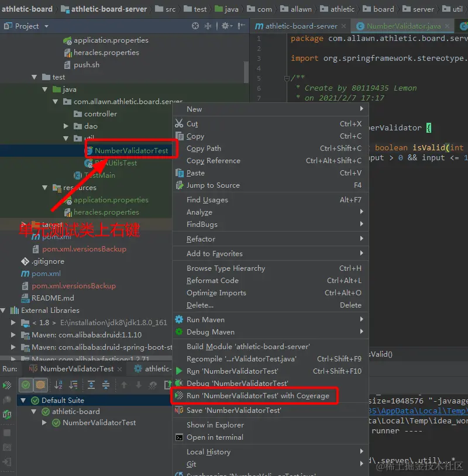Click the Collapse All icon in Project toolbar
Viewport: 468px width, 476px height.
[208, 26]
